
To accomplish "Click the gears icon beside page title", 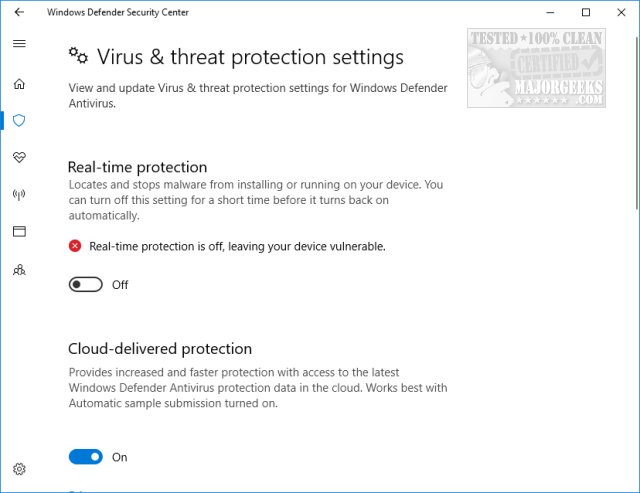I will coord(77,56).
